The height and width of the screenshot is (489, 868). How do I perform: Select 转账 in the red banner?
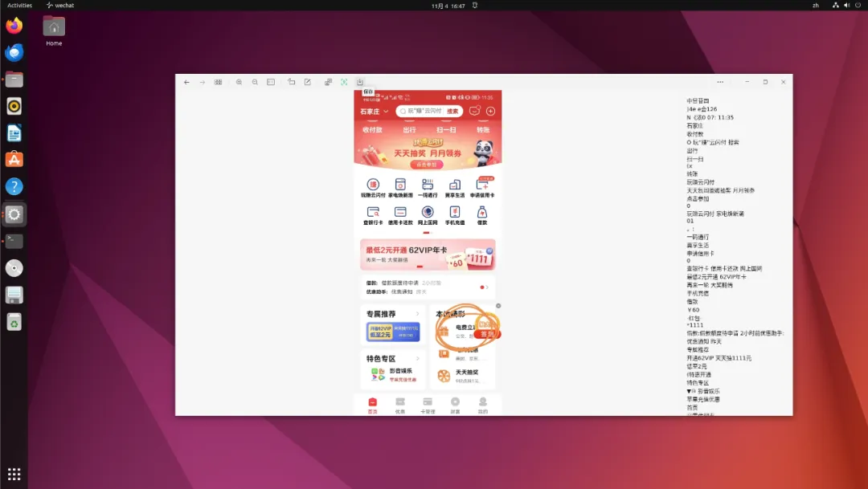pyautogui.click(x=483, y=130)
